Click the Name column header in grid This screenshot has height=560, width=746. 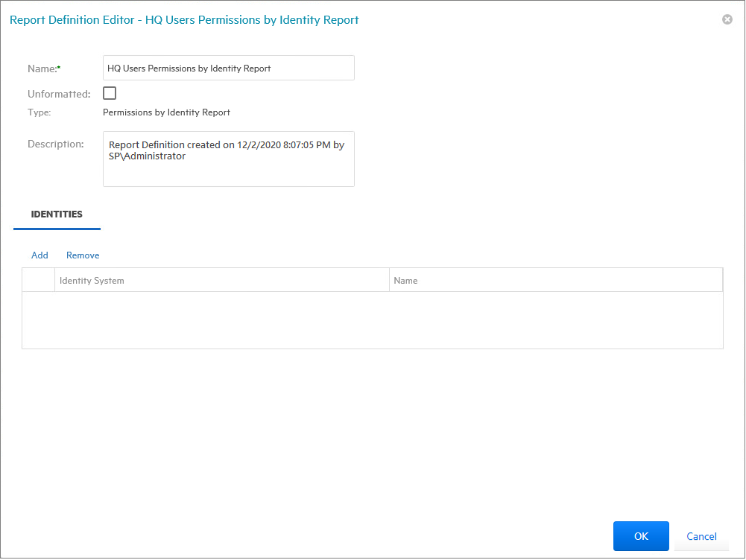(x=555, y=281)
